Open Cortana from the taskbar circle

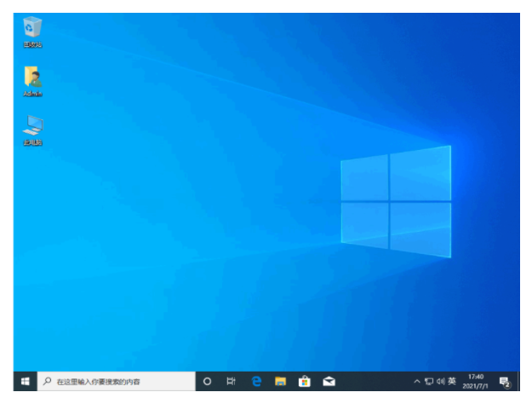207,381
